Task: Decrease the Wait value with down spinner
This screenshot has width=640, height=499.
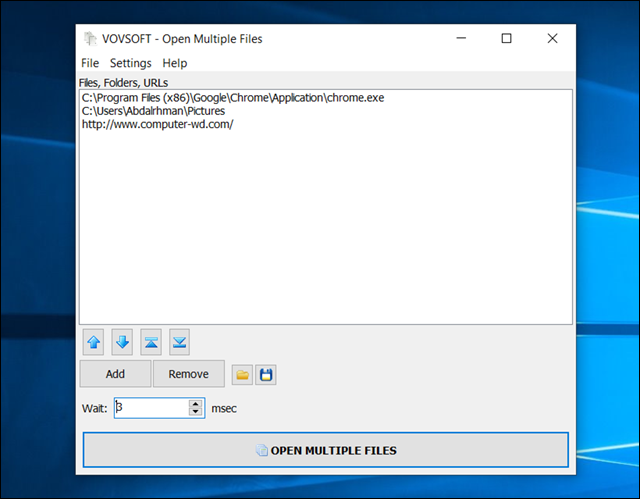Action: point(196,412)
